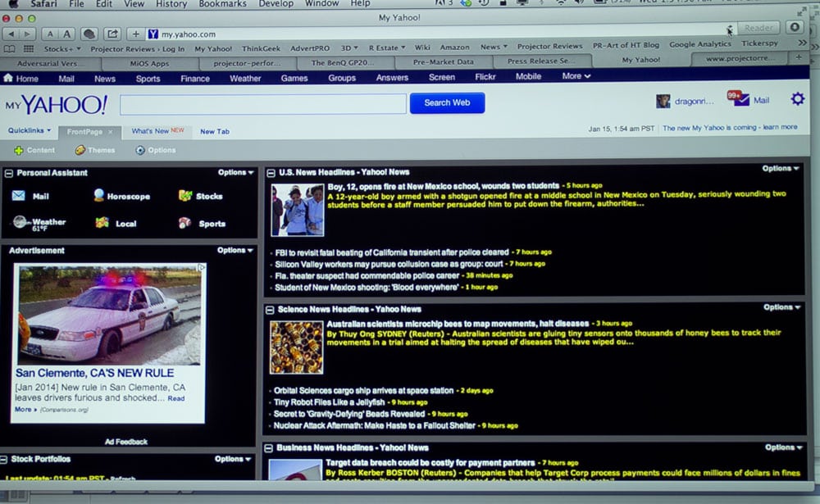Image resolution: width=820 pixels, height=504 pixels.
Task: Open Options dropdown for U.S. News Headlines
Action: 780,169
